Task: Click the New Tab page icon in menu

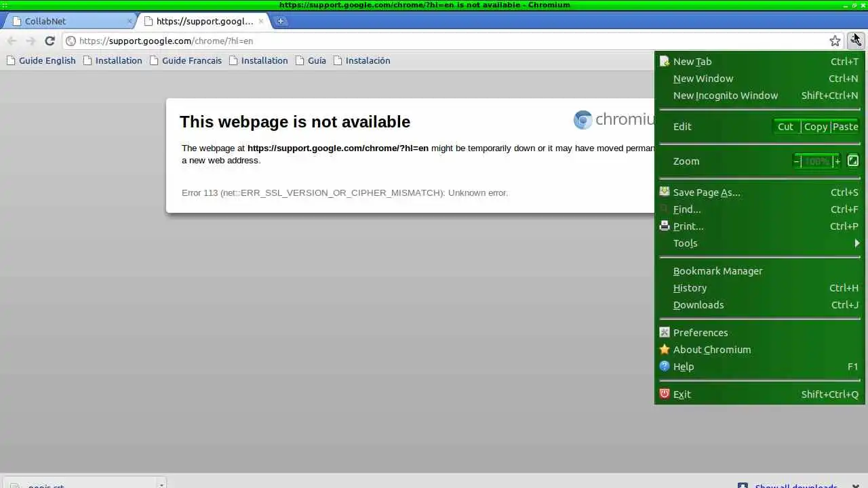Action: coord(665,61)
